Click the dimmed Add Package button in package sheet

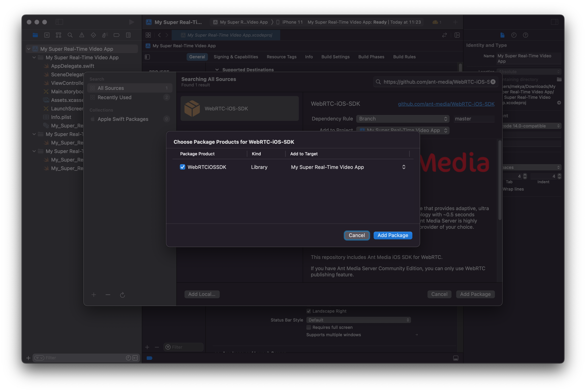pyautogui.click(x=475, y=294)
